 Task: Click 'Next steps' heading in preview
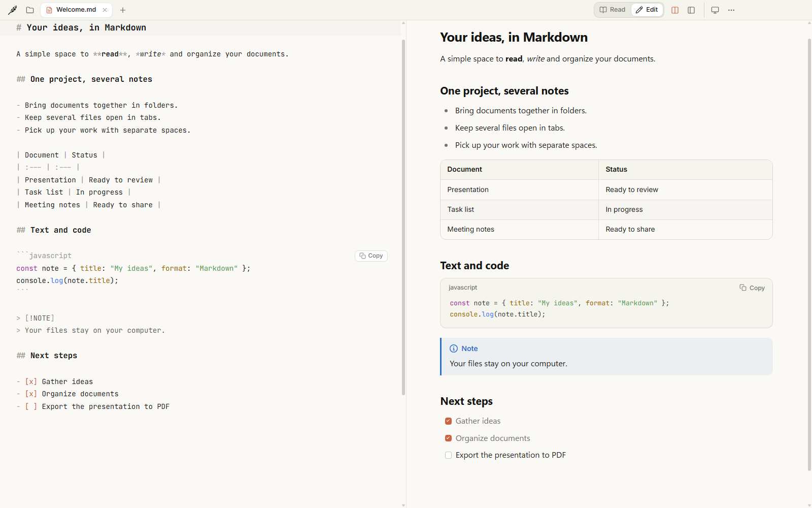pyautogui.click(x=466, y=401)
